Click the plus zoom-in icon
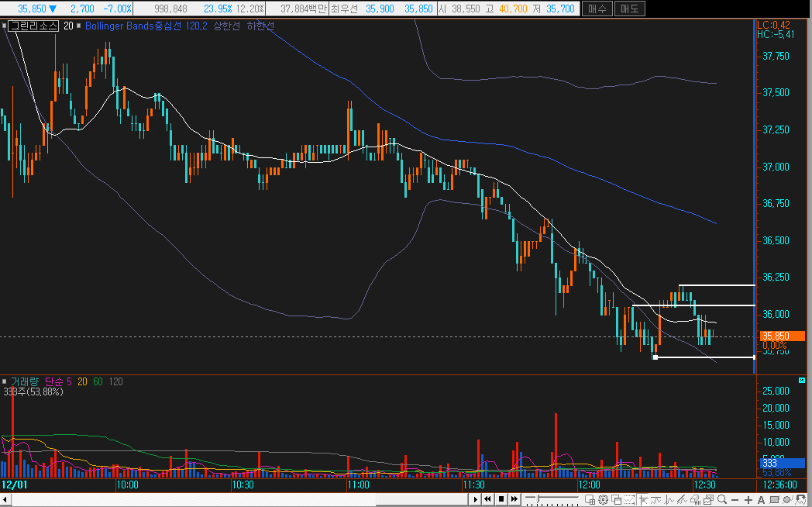Image resolution: width=812 pixels, height=507 pixels. coord(748,500)
